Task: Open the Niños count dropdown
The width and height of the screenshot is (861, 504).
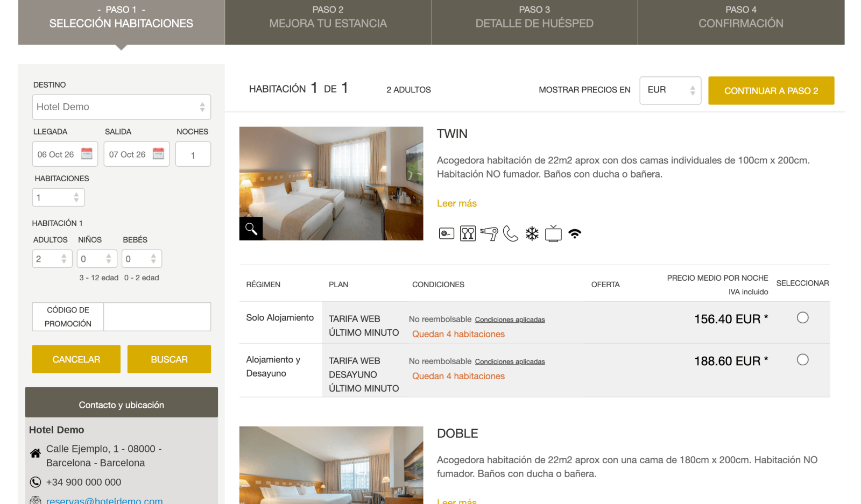Action: tap(97, 259)
